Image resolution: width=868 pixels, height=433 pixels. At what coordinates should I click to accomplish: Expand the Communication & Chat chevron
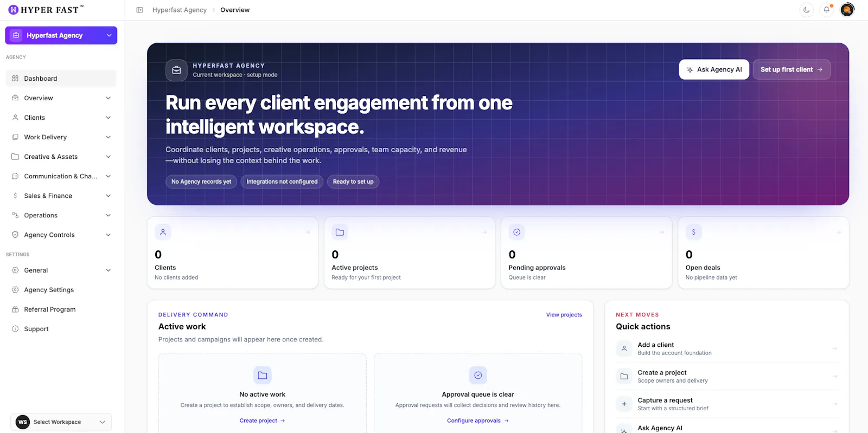tap(108, 176)
